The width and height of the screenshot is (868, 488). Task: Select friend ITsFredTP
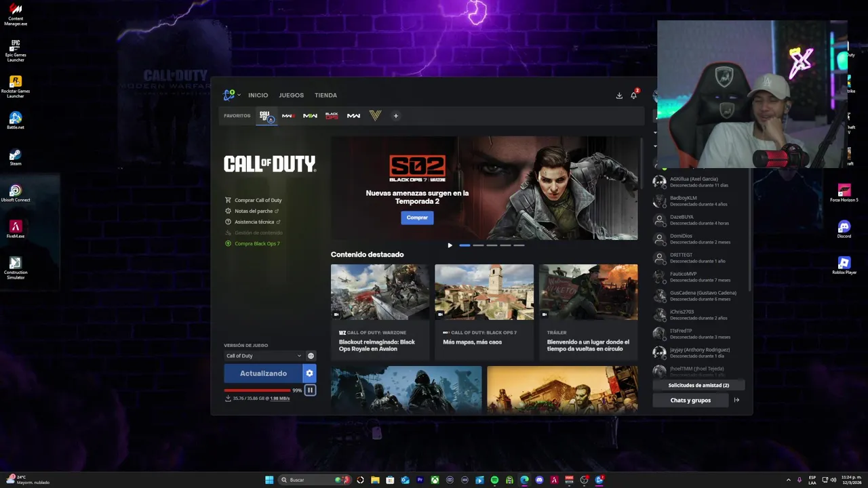point(698,333)
